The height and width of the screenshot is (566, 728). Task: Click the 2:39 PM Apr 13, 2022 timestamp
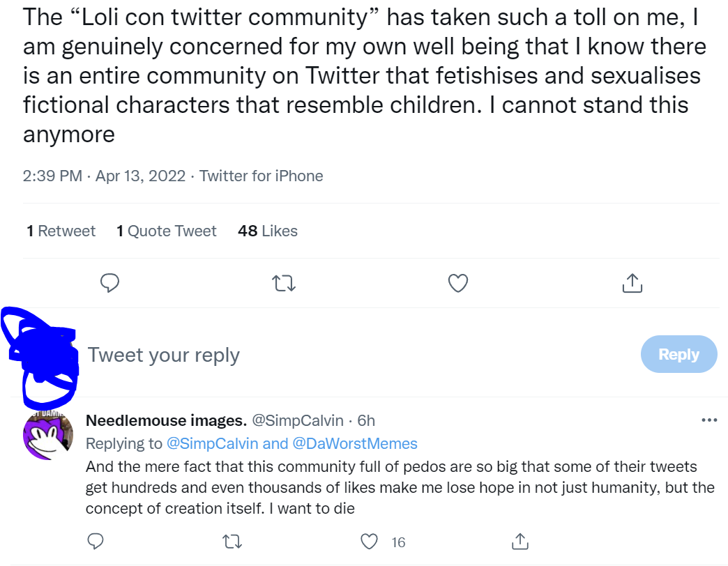point(104,176)
